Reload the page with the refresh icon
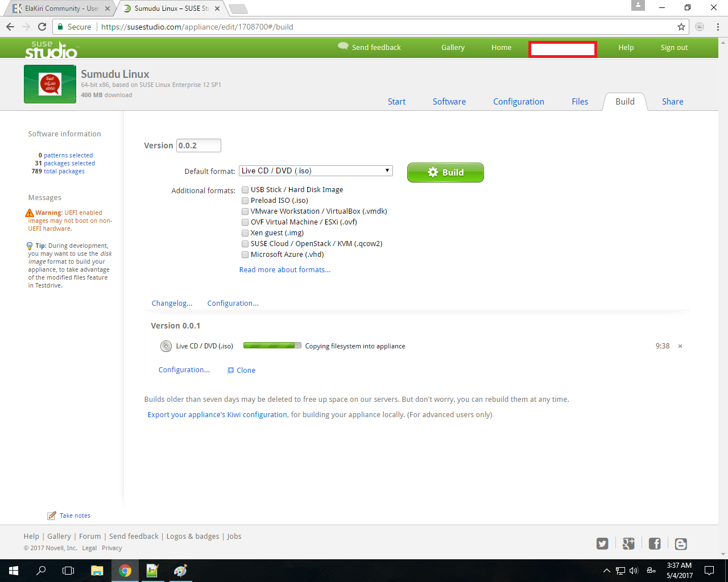 (x=42, y=27)
